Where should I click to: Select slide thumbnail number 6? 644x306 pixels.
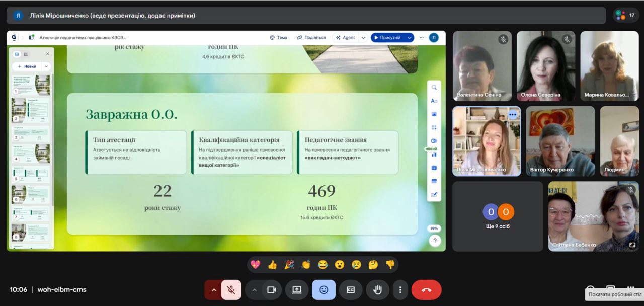pyautogui.click(x=31, y=194)
